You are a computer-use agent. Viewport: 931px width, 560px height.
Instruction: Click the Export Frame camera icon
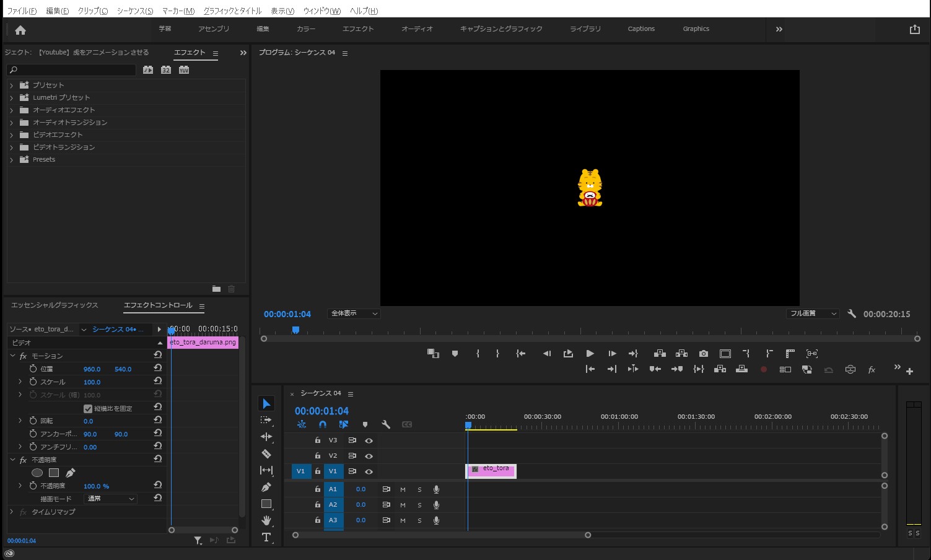click(x=703, y=353)
